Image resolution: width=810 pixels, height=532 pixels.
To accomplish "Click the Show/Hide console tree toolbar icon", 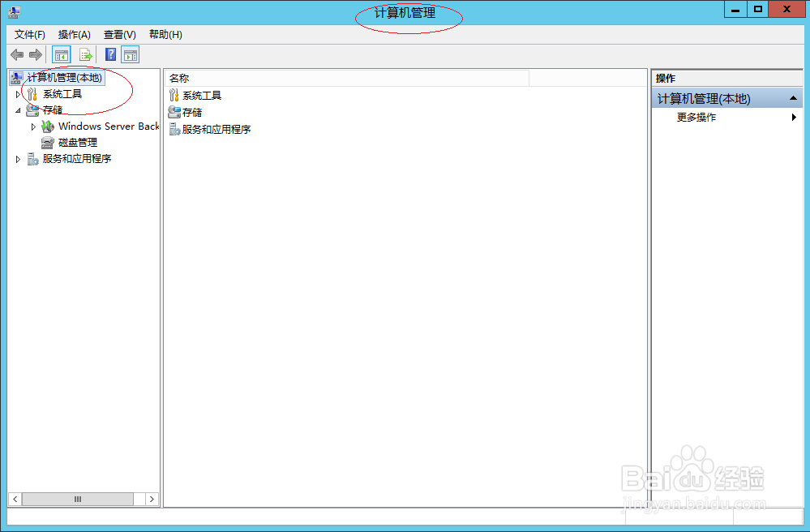I will [x=60, y=54].
